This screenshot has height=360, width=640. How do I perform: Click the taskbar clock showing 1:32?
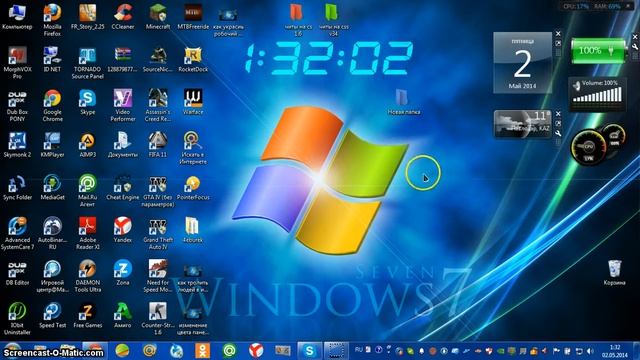click(616, 351)
